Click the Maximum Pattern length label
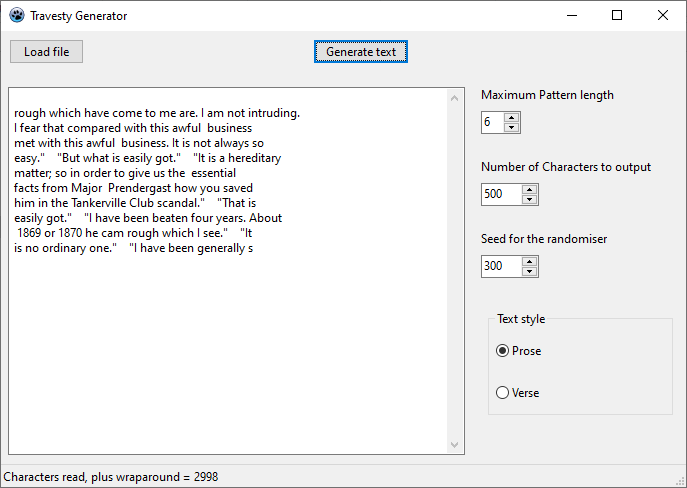The width and height of the screenshot is (687, 488). point(547,95)
